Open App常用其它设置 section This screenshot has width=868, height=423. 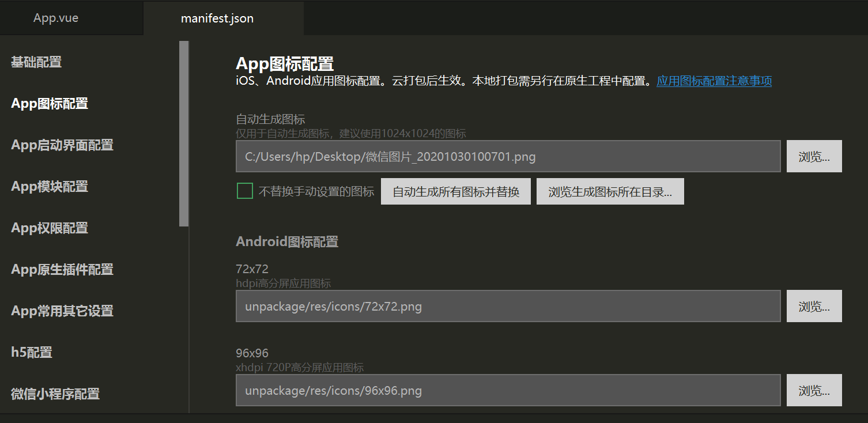[x=62, y=311]
